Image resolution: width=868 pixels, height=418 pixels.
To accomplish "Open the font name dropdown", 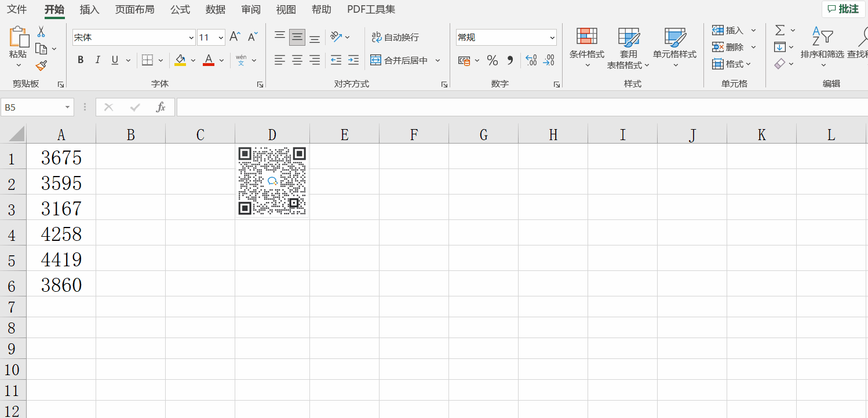I will (191, 37).
